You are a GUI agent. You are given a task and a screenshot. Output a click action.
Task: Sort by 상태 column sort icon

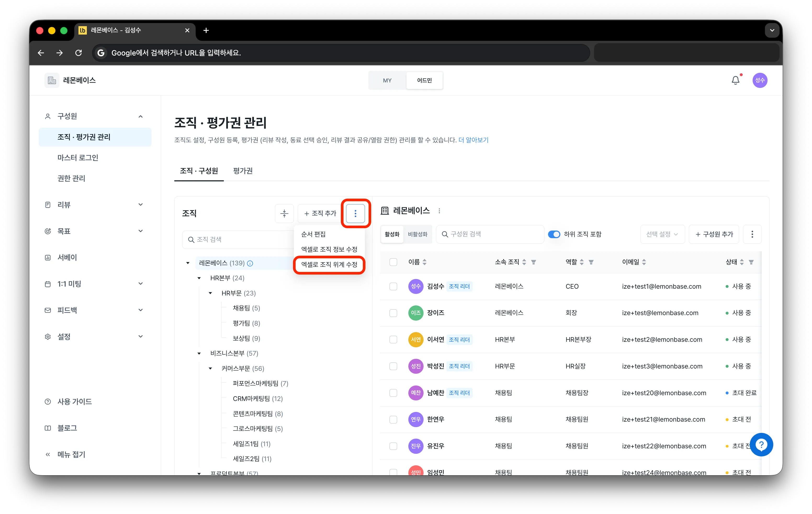click(x=742, y=262)
